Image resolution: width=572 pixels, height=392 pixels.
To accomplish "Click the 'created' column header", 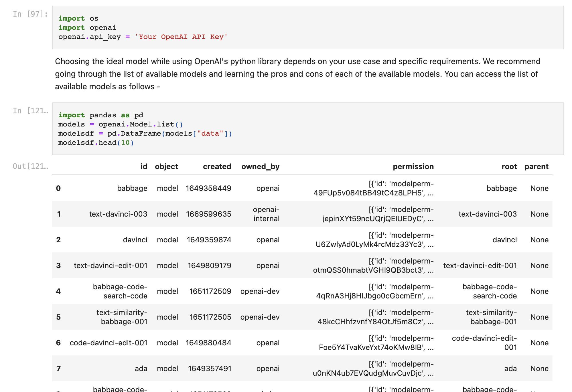I will point(217,167).
